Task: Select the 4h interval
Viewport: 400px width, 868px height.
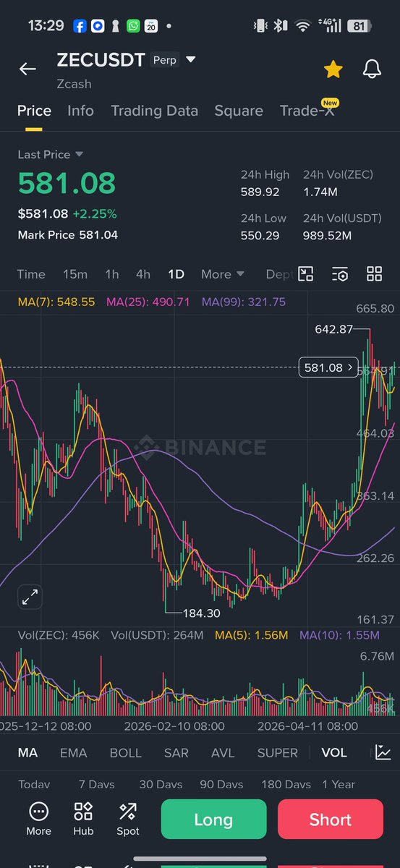Action: [x=143, y=274]
